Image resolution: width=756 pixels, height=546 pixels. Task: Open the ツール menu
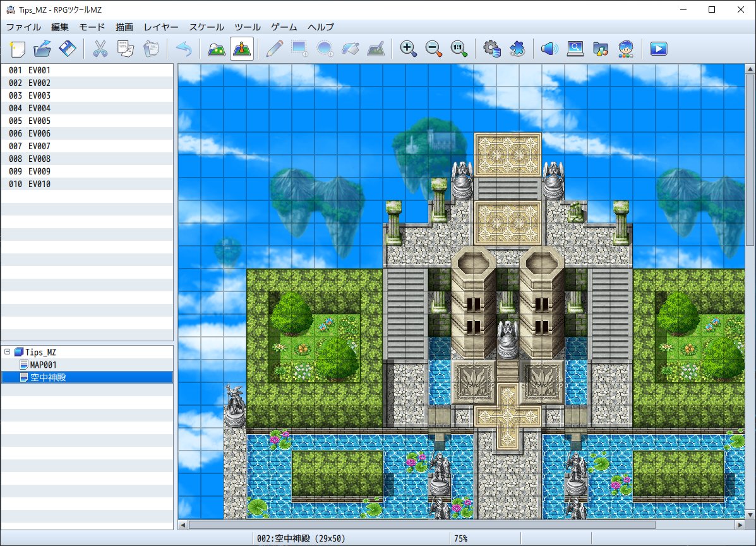point(248,27)
